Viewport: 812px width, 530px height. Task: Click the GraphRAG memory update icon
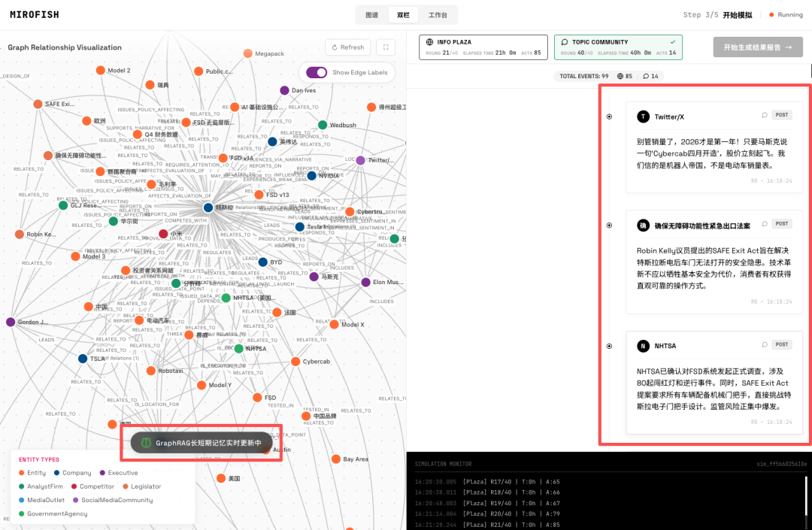pos(146,443)
